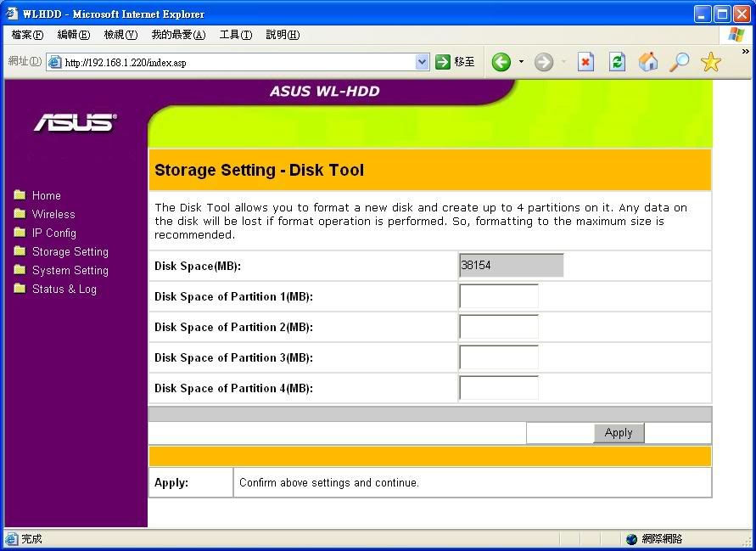This screenshot has height=551, width=756.
Task: Open the 我的最愛(A) menu
Action: [x=178, y=35]
